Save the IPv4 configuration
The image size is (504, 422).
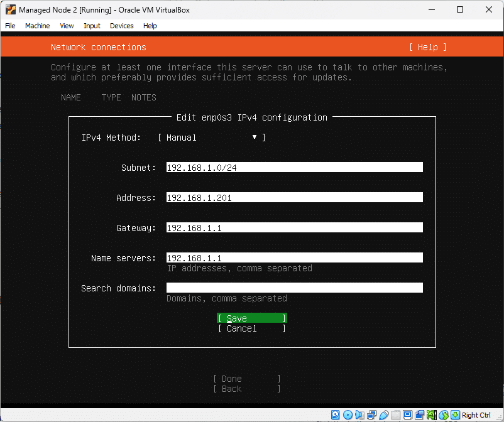coord(251,318)
